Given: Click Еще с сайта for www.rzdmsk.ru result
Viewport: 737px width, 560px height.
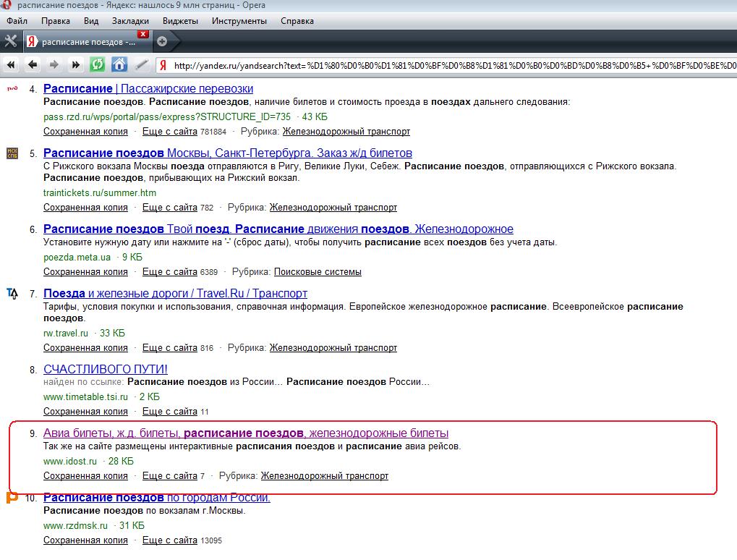Looking at the screenshot, I should click(x=170, y=540).
